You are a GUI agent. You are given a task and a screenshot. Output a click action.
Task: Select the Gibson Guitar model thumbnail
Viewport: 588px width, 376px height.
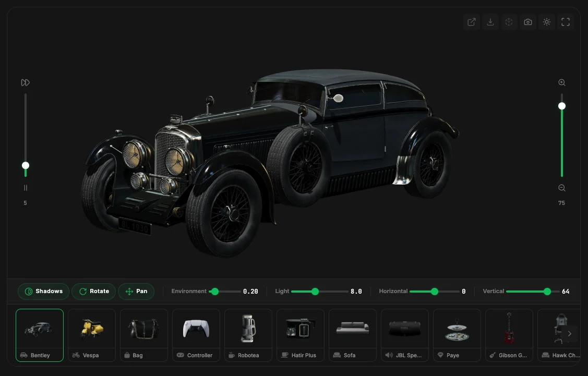click(509, 335)
